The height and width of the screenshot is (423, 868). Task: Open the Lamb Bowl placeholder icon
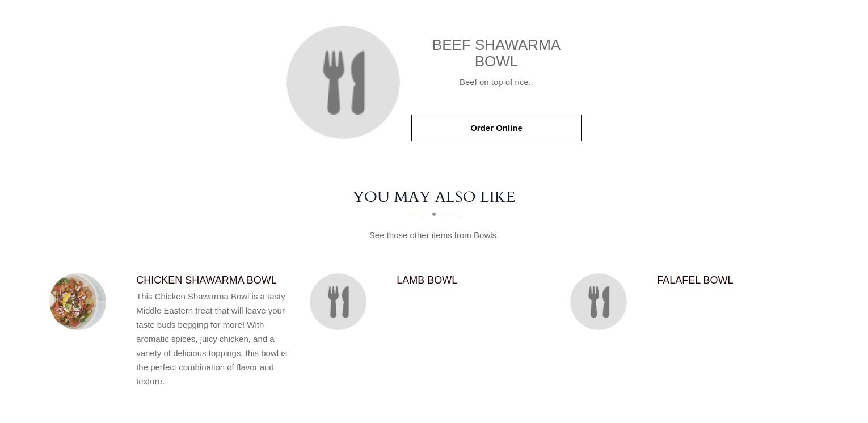pyautogui.click(x=338, y=302)
